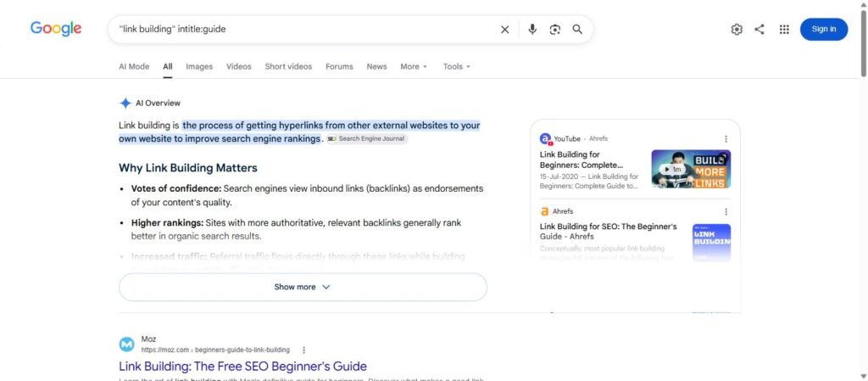
Task: Click the magnifying glass search icon
Action: [577, 30]
